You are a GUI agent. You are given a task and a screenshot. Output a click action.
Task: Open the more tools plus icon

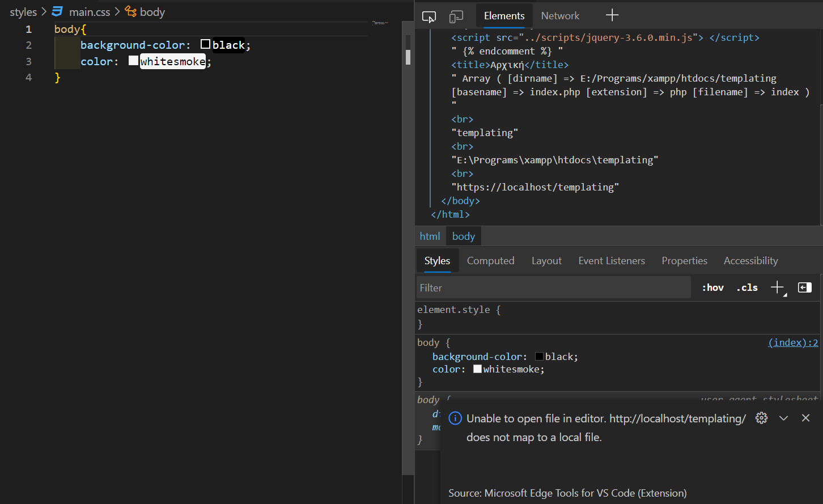pos(612,15)
